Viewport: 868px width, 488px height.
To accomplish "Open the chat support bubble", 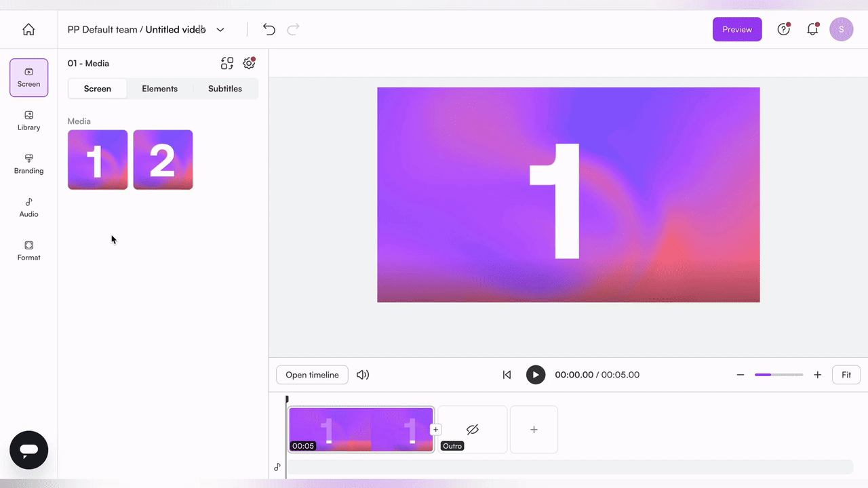I will (x=28, y=450).
